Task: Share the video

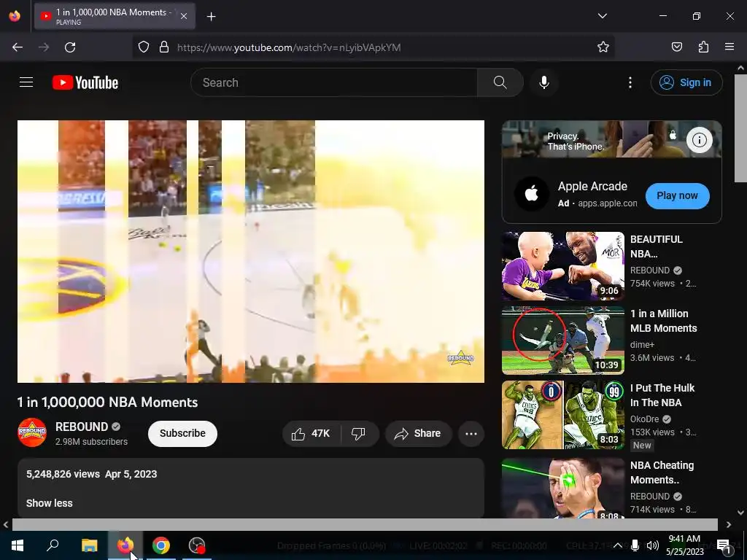Action: (418, 434)
